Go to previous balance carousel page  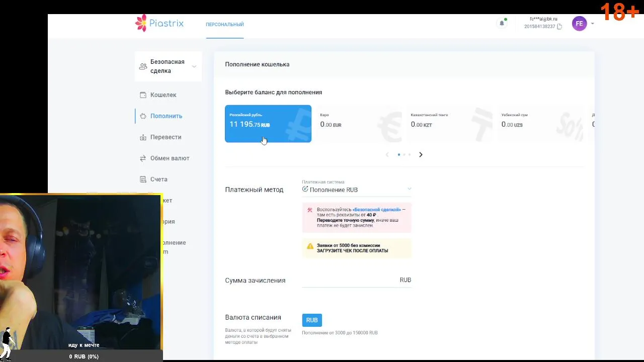387,155
